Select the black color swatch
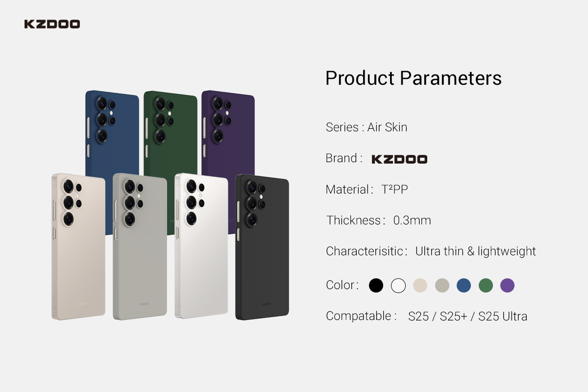Screen dimensions: 588x392 [376, 285]
